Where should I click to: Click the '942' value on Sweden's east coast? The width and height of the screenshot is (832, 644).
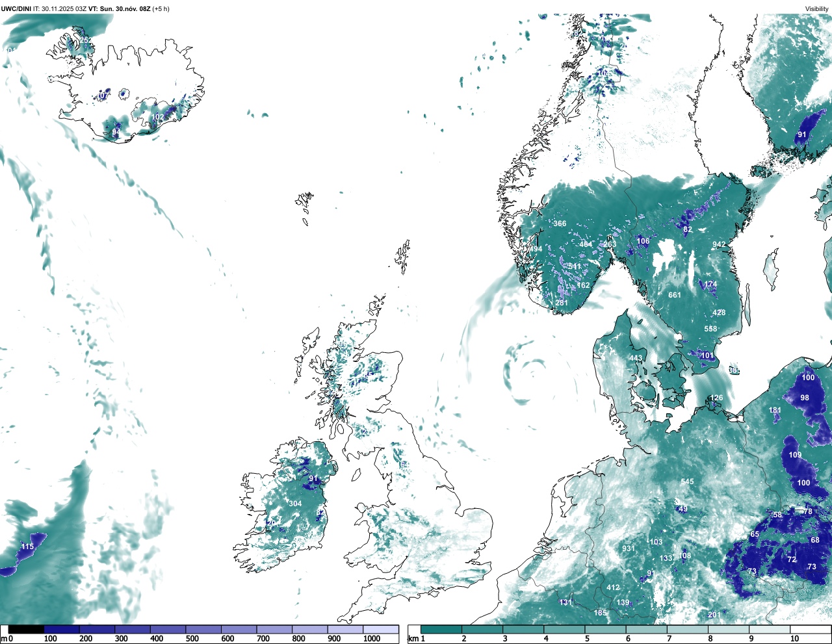tap(719, 245)
